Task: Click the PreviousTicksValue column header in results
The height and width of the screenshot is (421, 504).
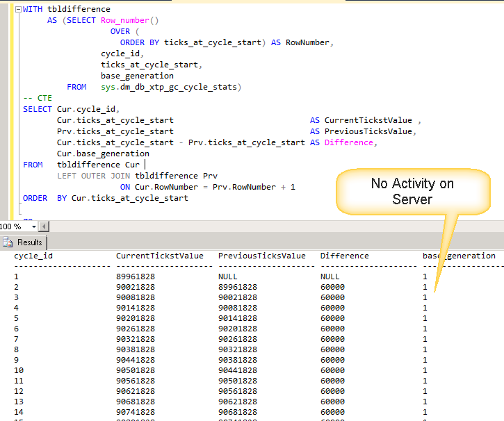Action: point(261,256)
